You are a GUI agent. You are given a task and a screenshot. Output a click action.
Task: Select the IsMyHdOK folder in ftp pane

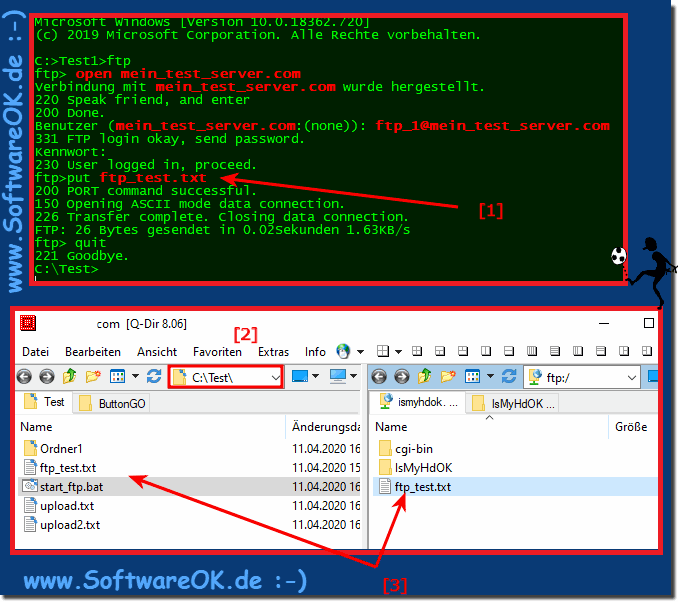415,468
